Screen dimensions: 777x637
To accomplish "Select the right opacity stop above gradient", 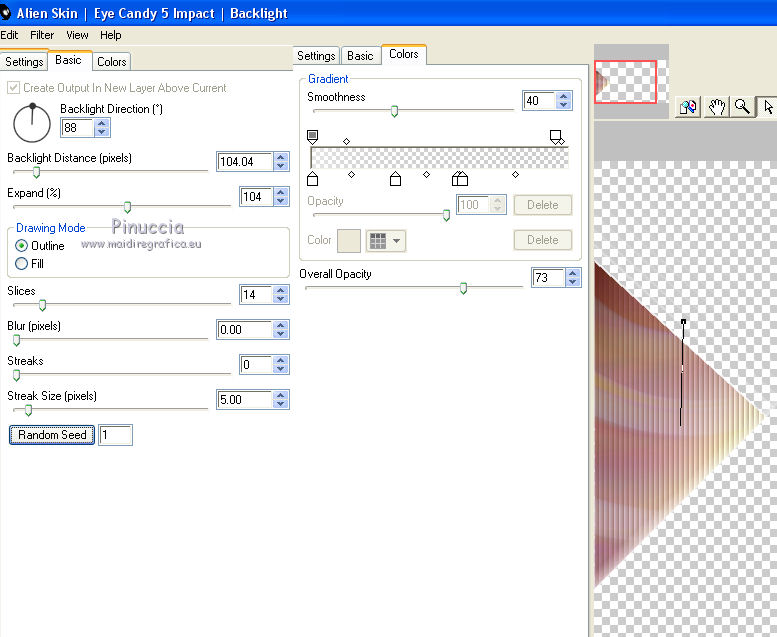I will coord(555,136).
